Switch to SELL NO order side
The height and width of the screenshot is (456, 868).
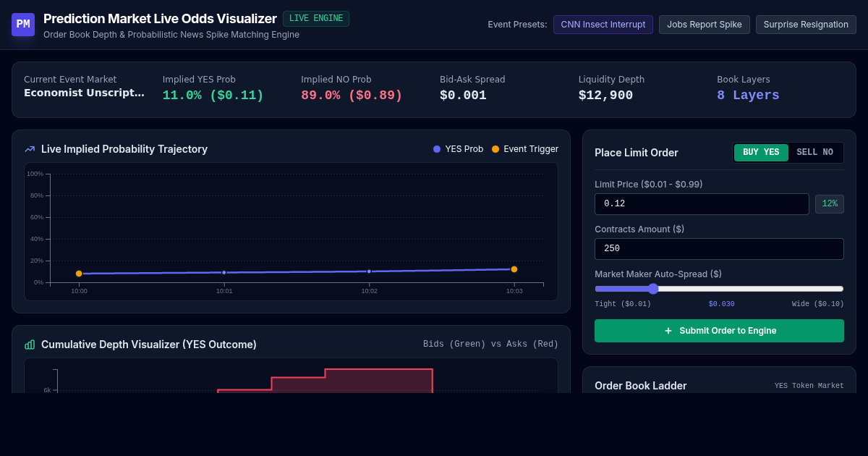[x=815, y=153]
